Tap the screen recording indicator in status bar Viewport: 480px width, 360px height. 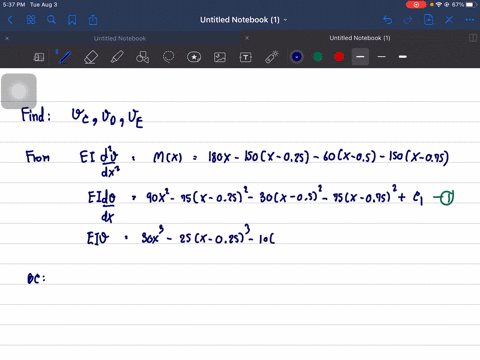coord(416,5)
